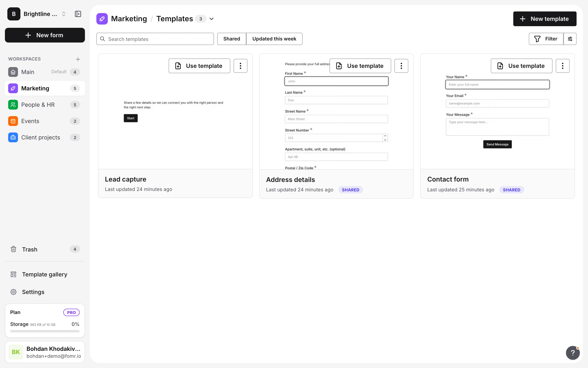Collapse the sidebar panel icon
This screenshot has height=368, width=588.
coord(78,14)
